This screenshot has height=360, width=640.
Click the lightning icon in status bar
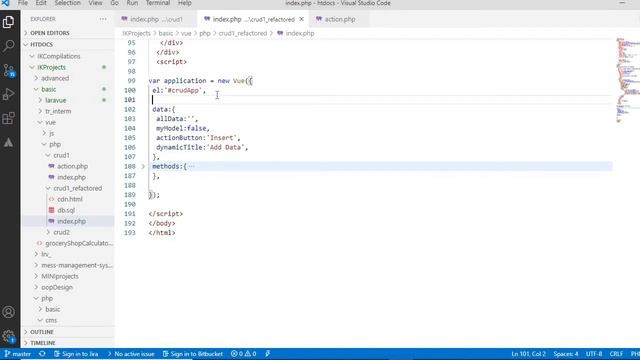pyautogui.click(x=267, y=354)
